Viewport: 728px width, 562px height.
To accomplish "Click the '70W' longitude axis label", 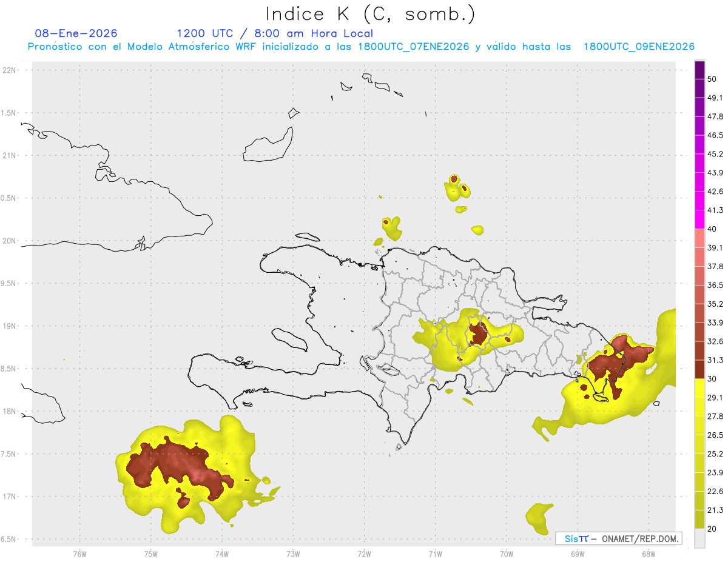I will [x=506, y=554].
